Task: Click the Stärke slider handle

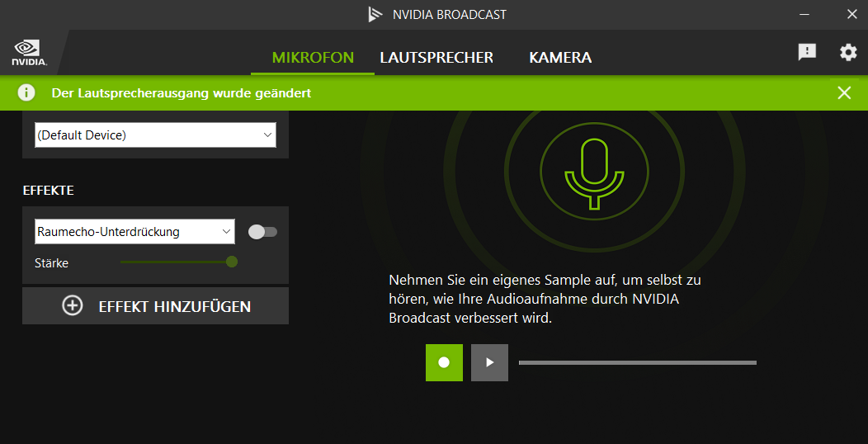Action: click(x=232, y=262)
